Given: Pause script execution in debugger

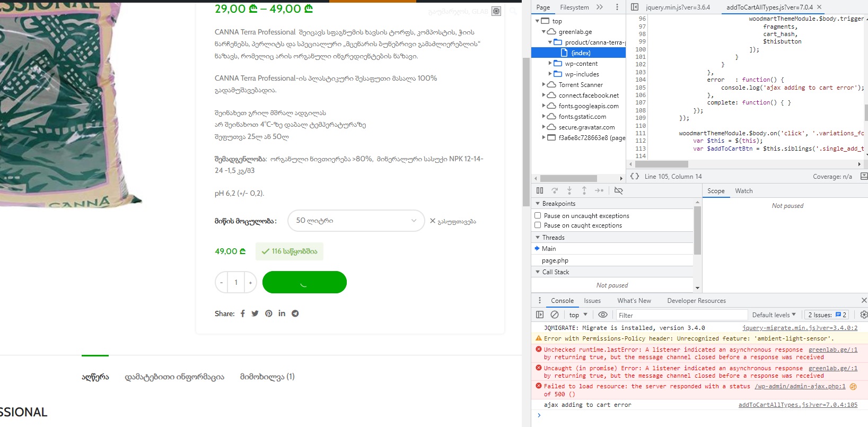Looking at the screenshot, I should point(540,190).
